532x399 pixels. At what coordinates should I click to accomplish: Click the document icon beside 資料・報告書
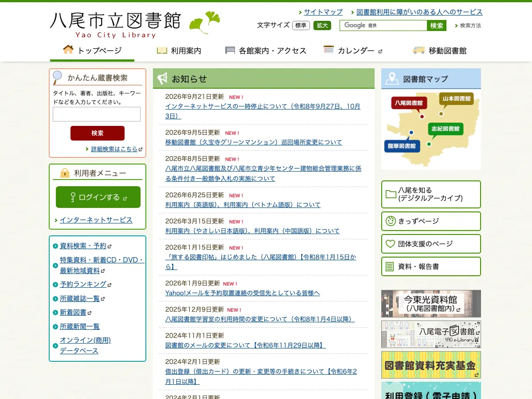[390, 266]
